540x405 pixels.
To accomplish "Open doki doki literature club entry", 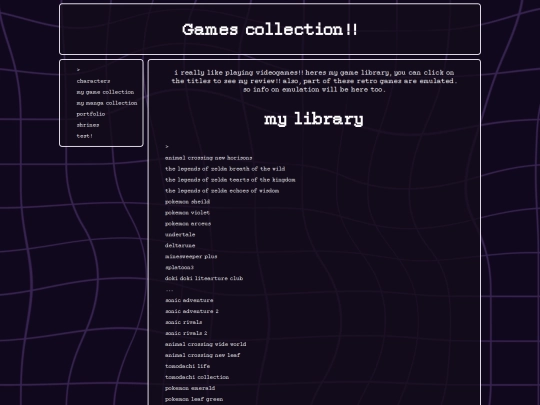I will [204, 278].
